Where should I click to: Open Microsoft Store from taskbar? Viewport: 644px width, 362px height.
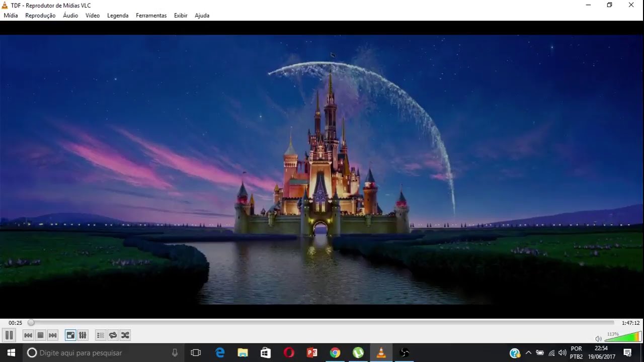pos(266,352)
